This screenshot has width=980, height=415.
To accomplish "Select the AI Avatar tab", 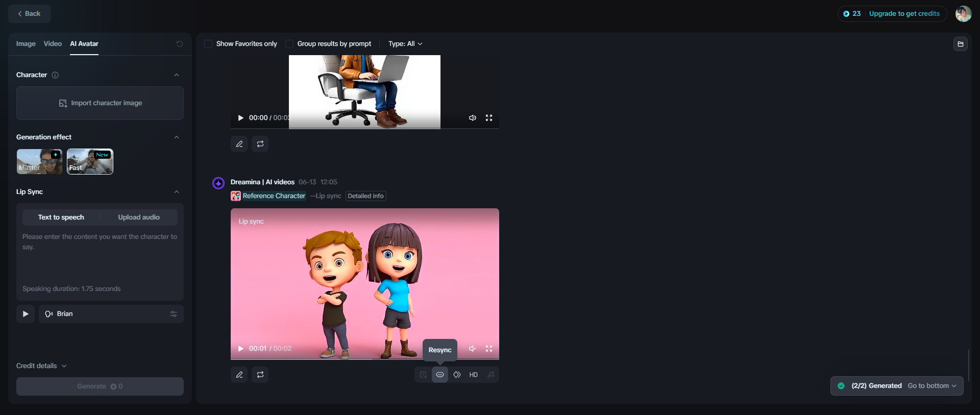I will click(84, 44).
